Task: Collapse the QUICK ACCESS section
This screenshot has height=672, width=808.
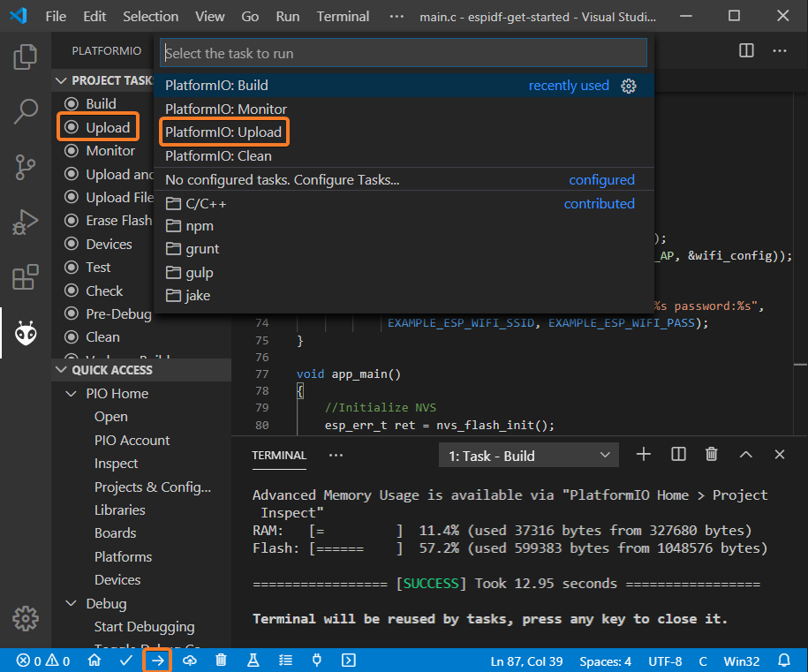Action: [x=61, y=370]
